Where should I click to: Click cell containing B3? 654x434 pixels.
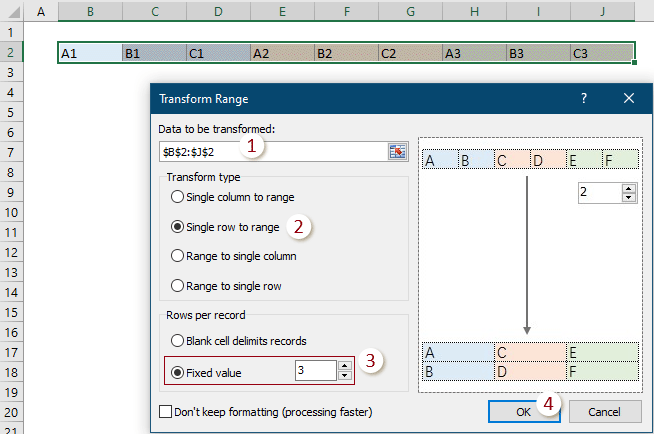(x=538, y=53)
